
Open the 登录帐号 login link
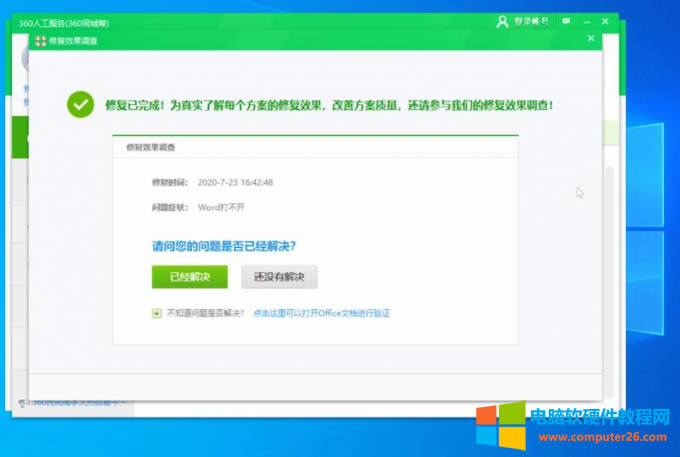[x=531, y=21]
